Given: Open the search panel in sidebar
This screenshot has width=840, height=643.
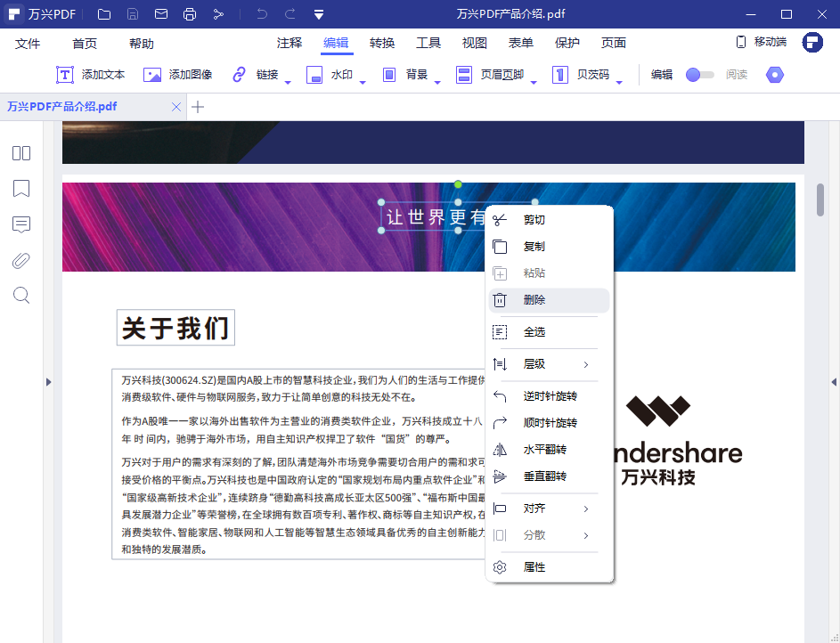Looking at the screenshot, I should (20, 295).
